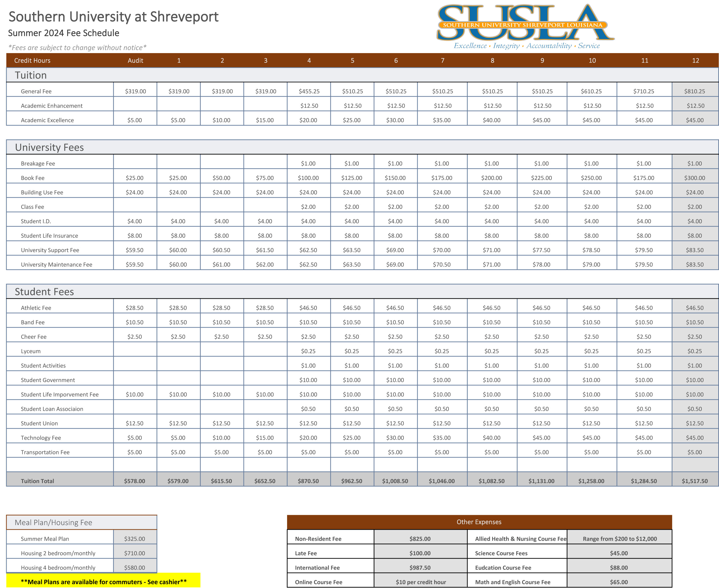Click the Non-Resident Fee amount $825.00
Viewport: 719px width, 588px height.
[x=420, y=539]
